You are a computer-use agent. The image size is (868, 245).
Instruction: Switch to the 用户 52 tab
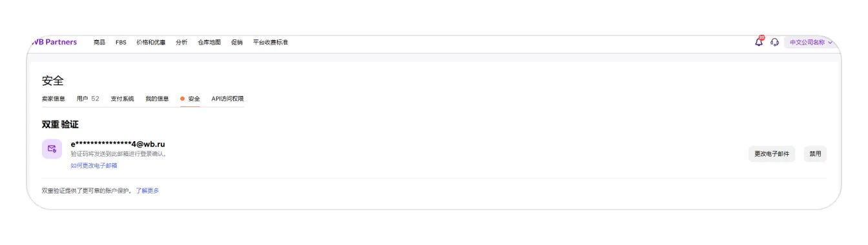[88, 99]
